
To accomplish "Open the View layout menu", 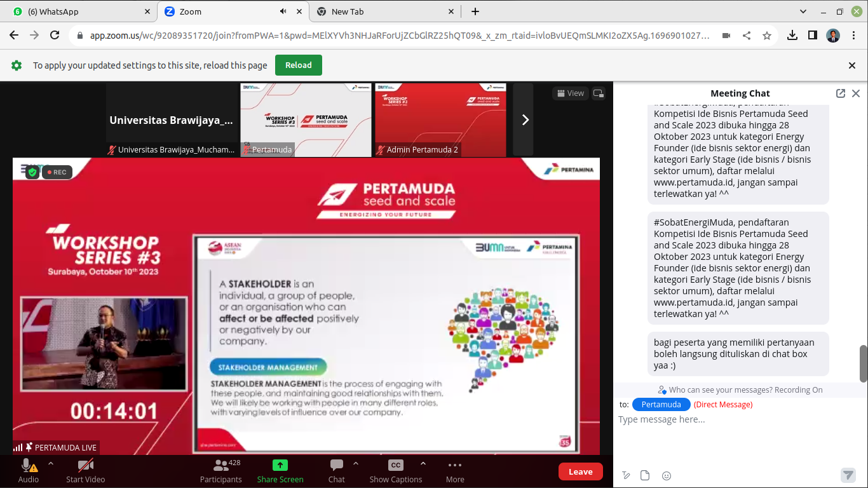I will pyautogui.click(x=571, y=93).
